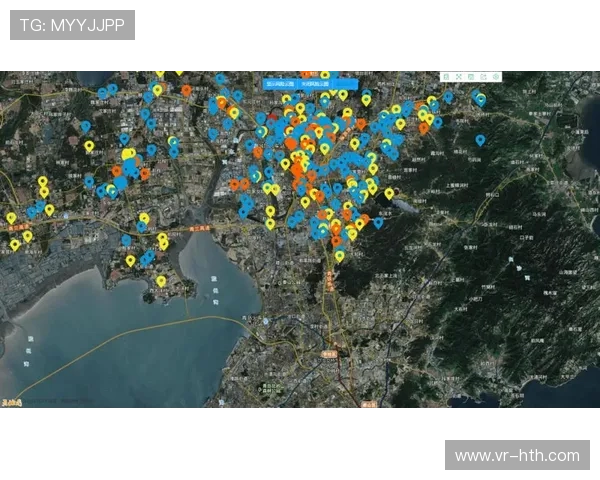Select the isolated blue pin east of the cluster
The height and width of the screenshot is (480, 600).
click(480, 140)
